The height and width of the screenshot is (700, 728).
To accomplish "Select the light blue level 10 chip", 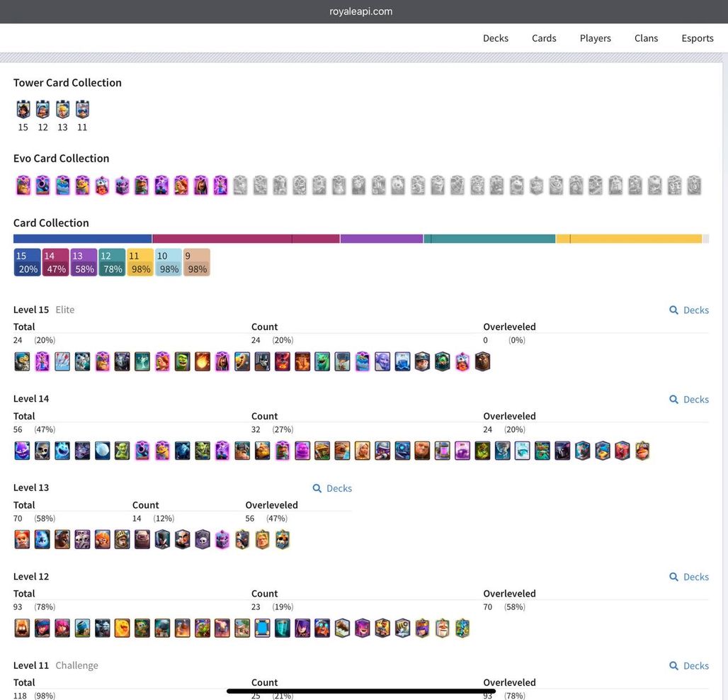I will (x=169, y=262).
